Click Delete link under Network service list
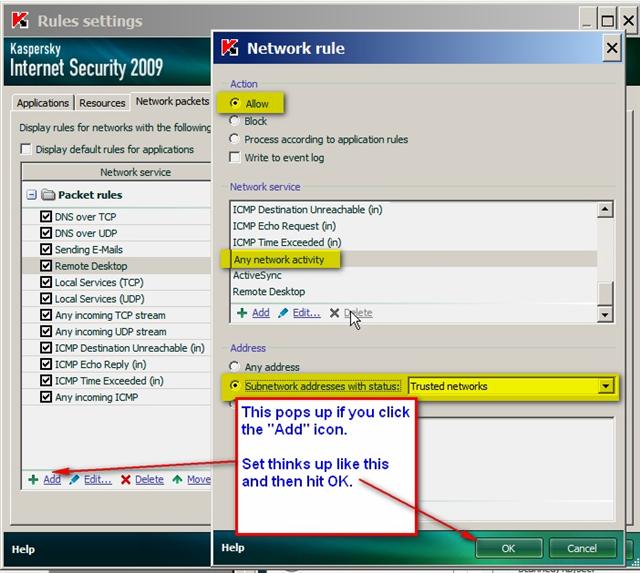Viewport: 640px width, 573px height. click(x=358, y=313)
